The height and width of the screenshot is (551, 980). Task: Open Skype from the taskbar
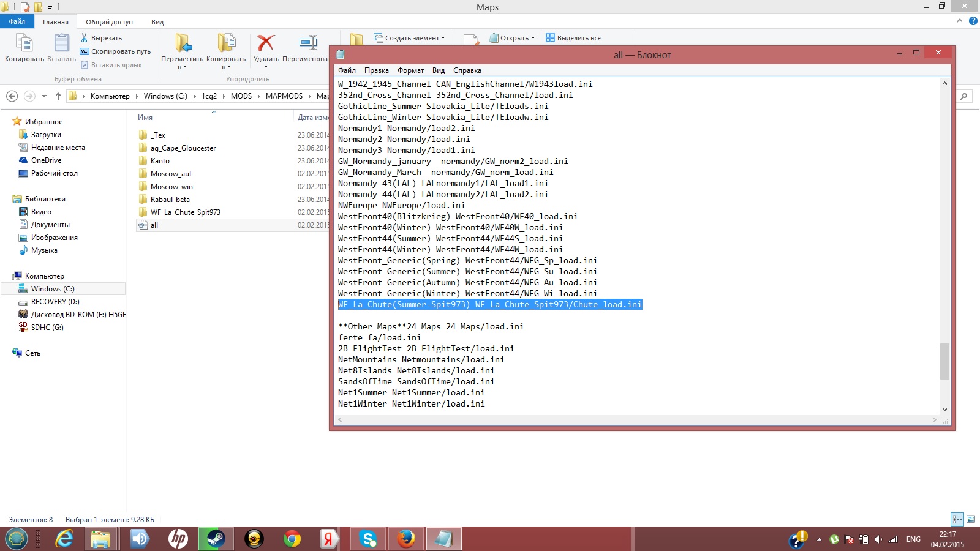click(368, 539)
